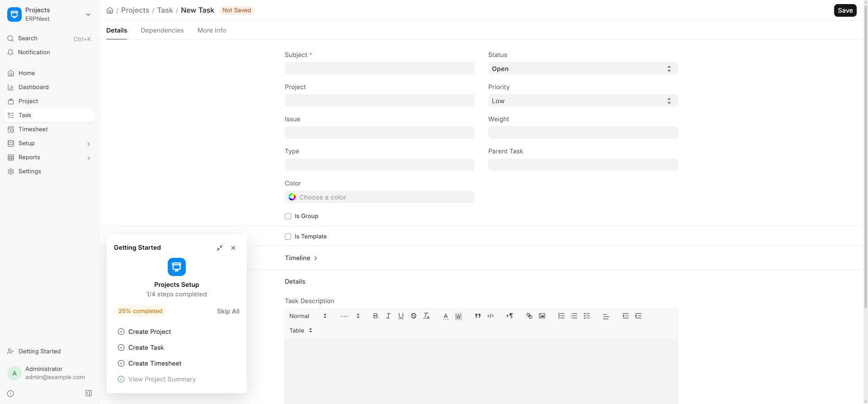Insert a blockquote in the description
This screenshot has height=404, width=868.
(x=477, y=316)
